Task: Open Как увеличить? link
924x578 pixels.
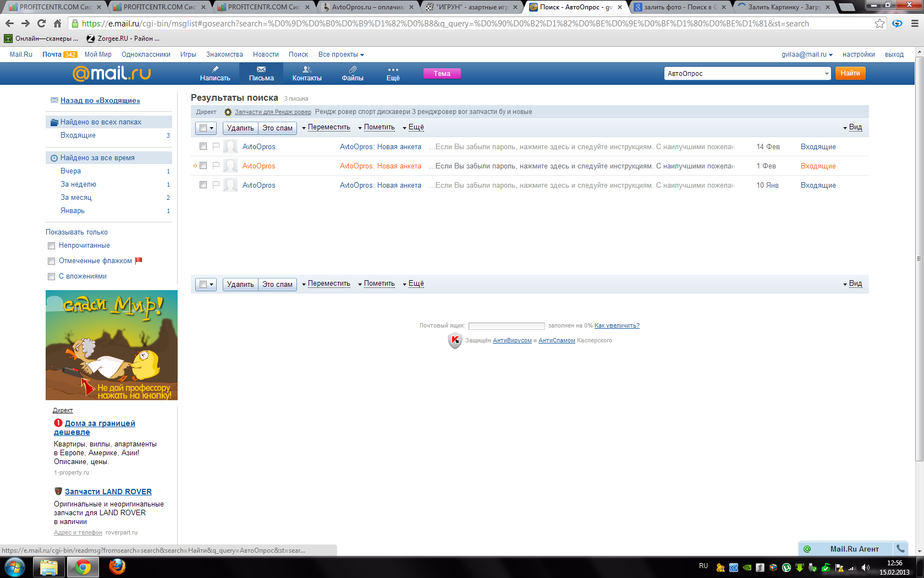Action: click(x=617, y=325)
